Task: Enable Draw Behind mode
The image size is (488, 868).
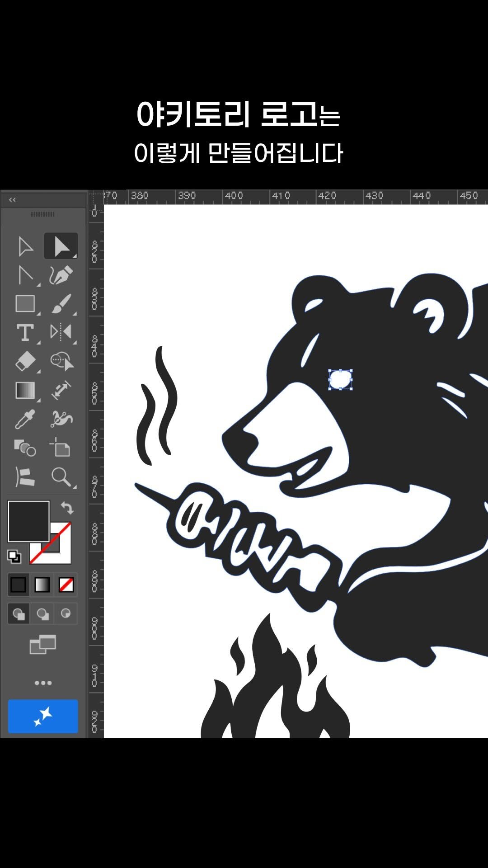Action: tap(42, 614)
